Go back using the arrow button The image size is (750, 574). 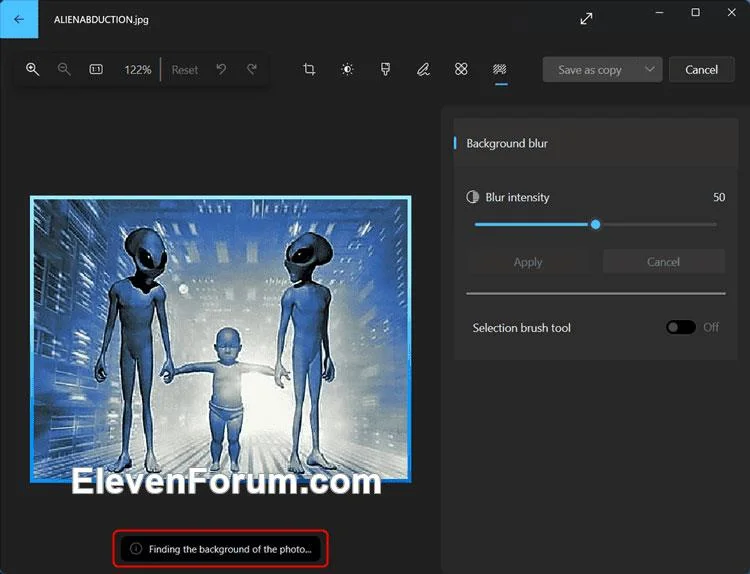pos(19,19)
